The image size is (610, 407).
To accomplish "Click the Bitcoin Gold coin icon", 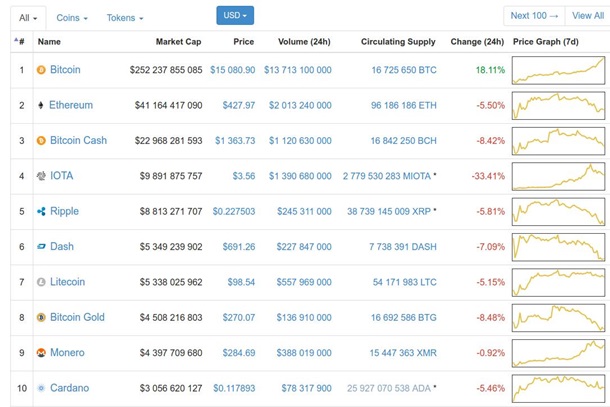I will pyautogui.click(x=41, y=317).
